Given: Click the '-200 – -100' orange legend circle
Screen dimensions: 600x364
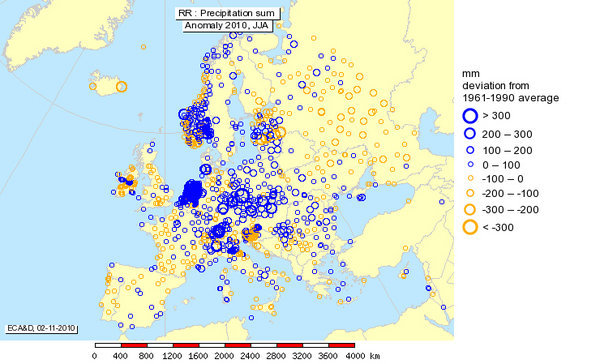Looking at the screenshot, I should pyautogui.click(x=470, y=193).
